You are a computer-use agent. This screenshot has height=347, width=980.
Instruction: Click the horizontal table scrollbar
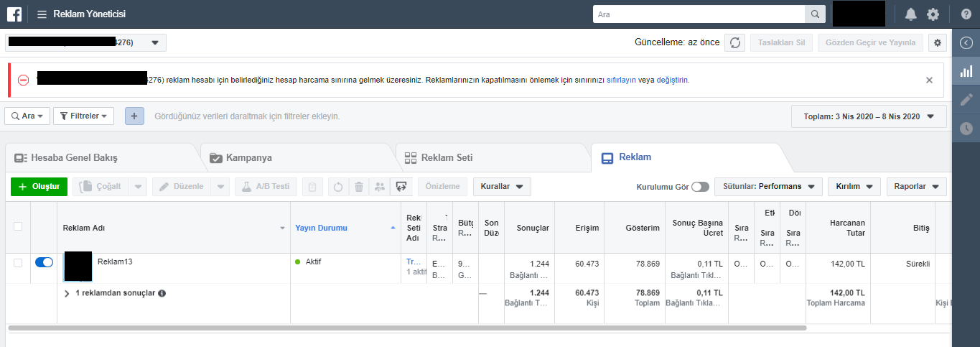[x=406, y=328]
